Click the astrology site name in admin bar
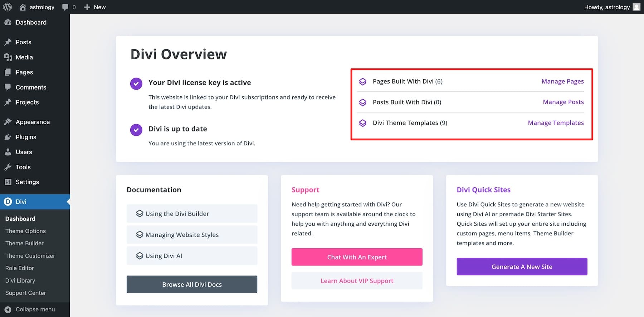The height and width of the screenshot is (317, 644). coord(42,7)
